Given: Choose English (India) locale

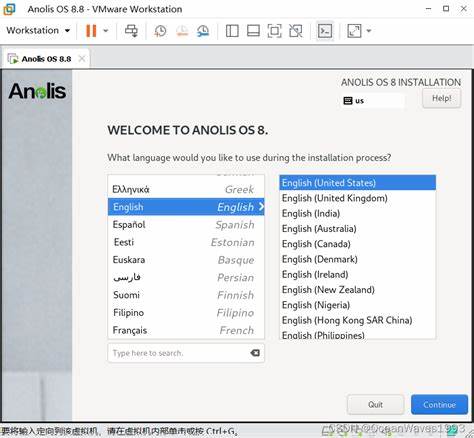Looking at the screenshot, I should [x=358, y=213].
